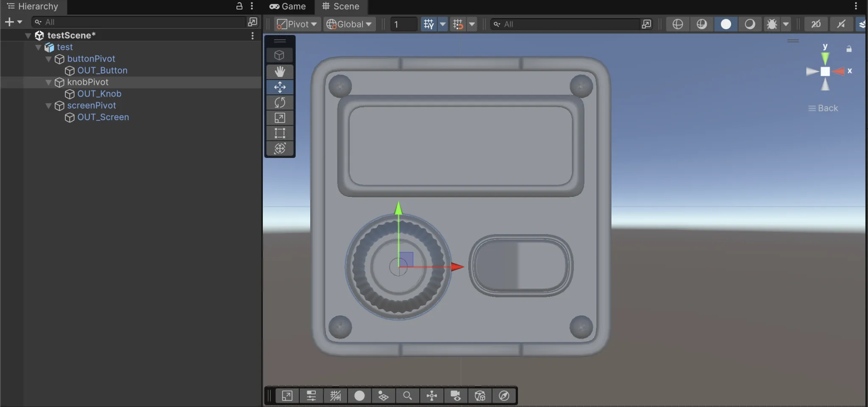Click the green Y axis gizmo cone

tap(825, 58)
